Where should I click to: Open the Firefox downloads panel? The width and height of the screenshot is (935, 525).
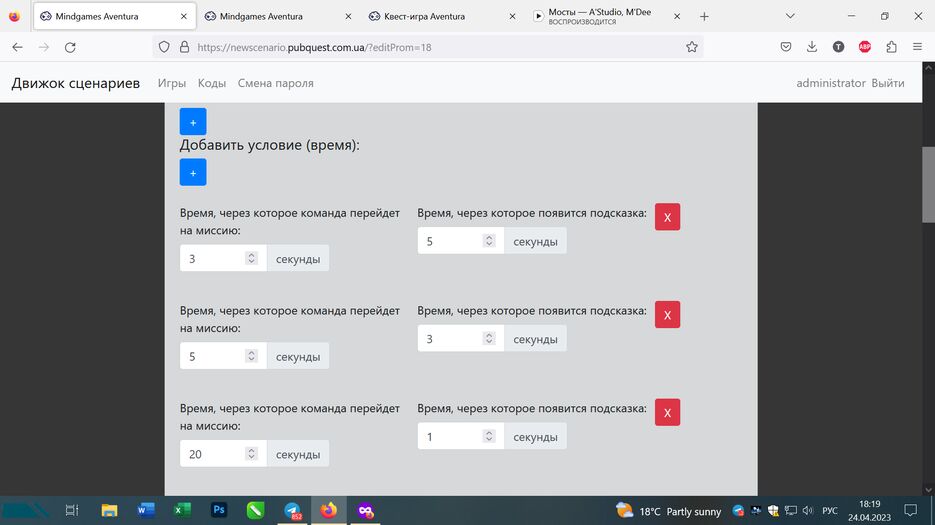click(812, 47)
